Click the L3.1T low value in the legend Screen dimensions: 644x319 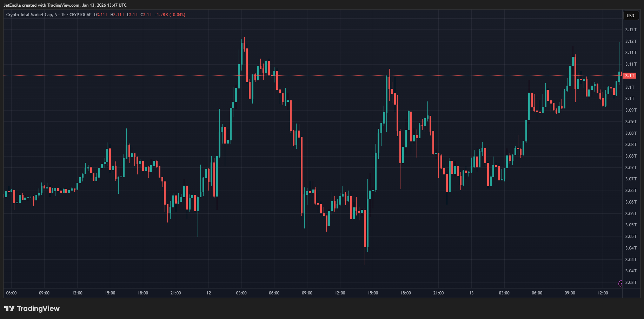[x=132, y=15]
